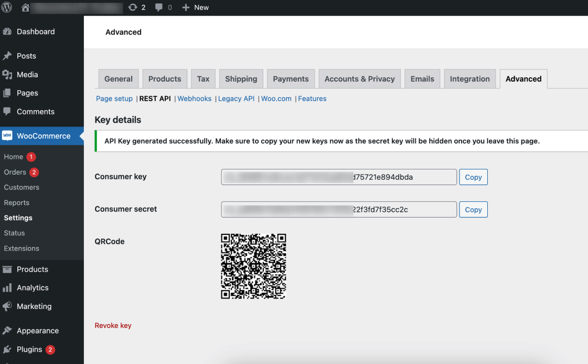Open WooCommerce Reports

tap(16, 202)
